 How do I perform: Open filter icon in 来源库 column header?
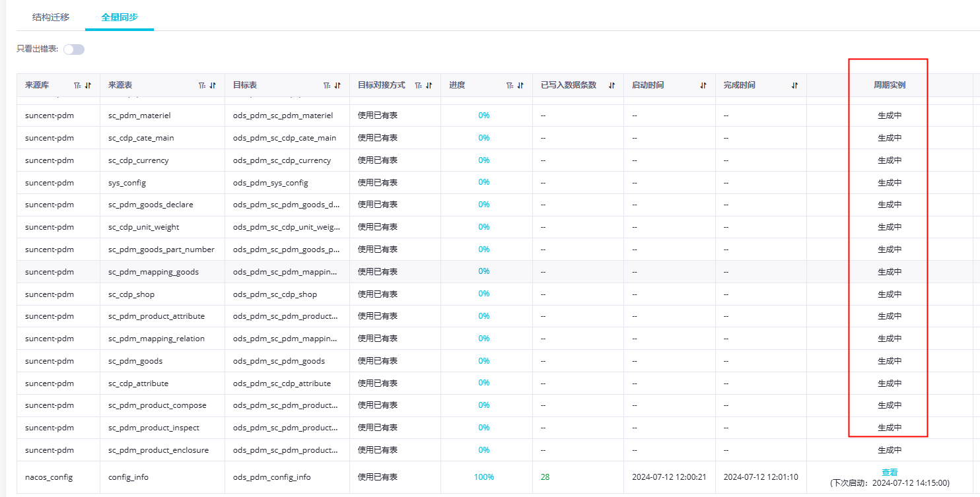77,85
